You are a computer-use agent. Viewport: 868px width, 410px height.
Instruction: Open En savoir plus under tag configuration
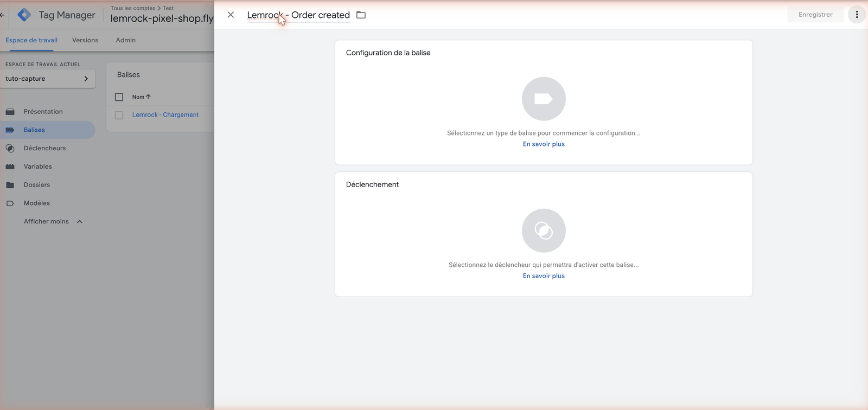point(544,144)
